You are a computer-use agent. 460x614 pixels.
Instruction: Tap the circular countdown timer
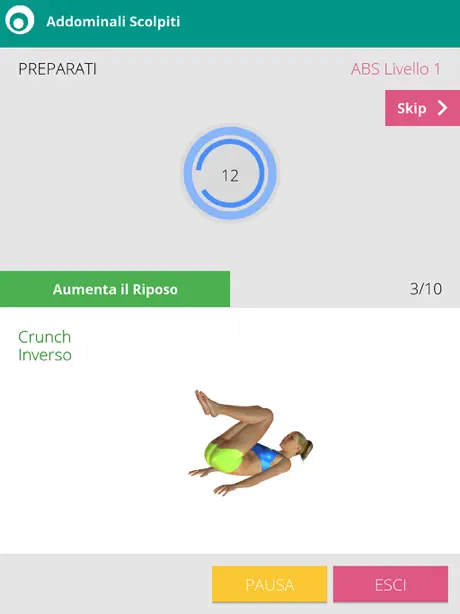pyautogui.click(x=230, y=173)
